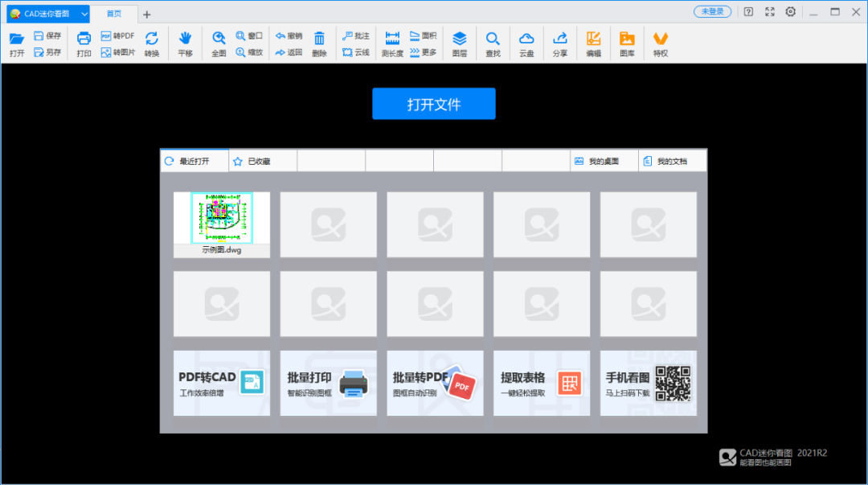868x485 pixels.
Task: Toggle fullscreen mode icon in title bar
Action: [769, 11]
